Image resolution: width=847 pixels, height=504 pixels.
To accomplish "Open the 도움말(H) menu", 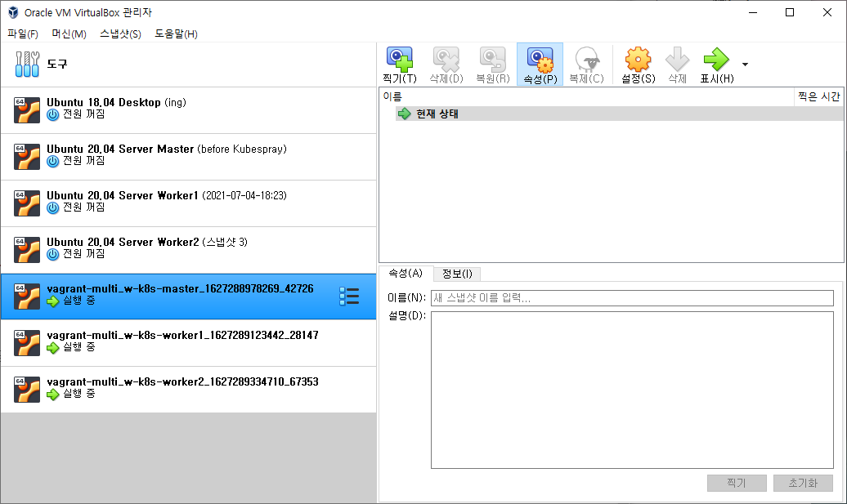I will pyautogui.click(x=176, y=34).
